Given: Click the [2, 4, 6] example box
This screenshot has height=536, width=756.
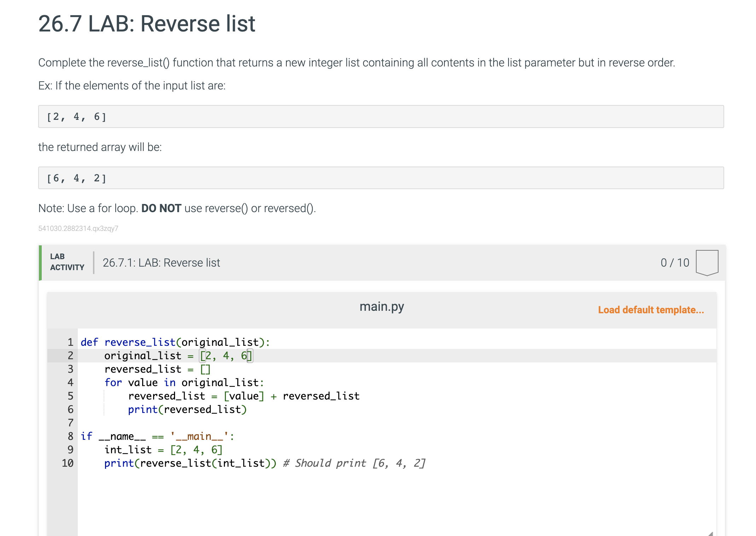Looking at the screenshot, I should coord(381,117).
